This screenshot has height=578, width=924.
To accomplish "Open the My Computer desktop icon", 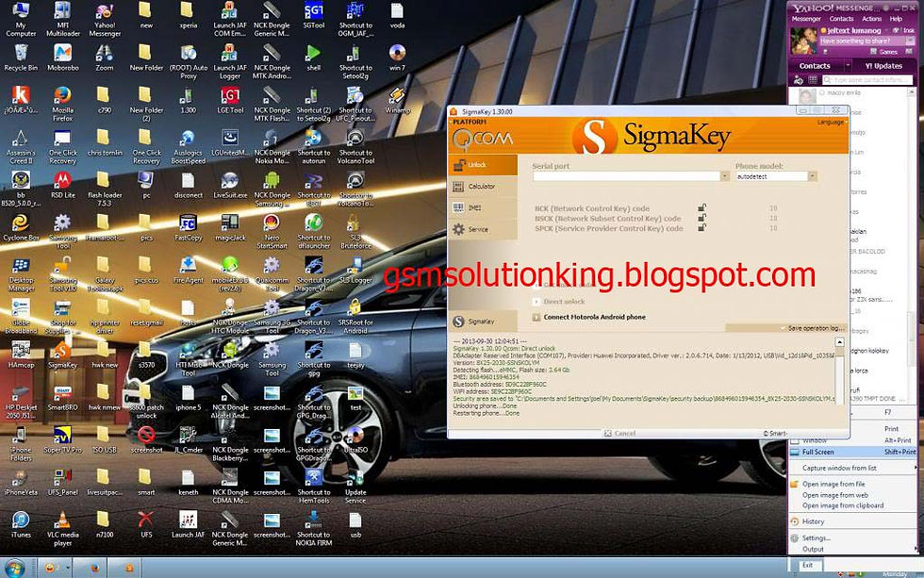I will [21, 20].
